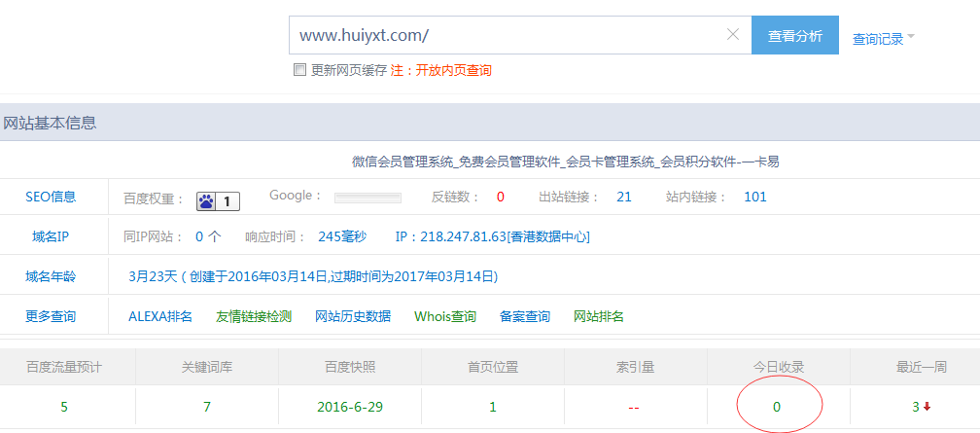980x433 pixels.
Task: Click the 百度流量预计 value 5
Action: pyautogui.click(x=64, y=407)
